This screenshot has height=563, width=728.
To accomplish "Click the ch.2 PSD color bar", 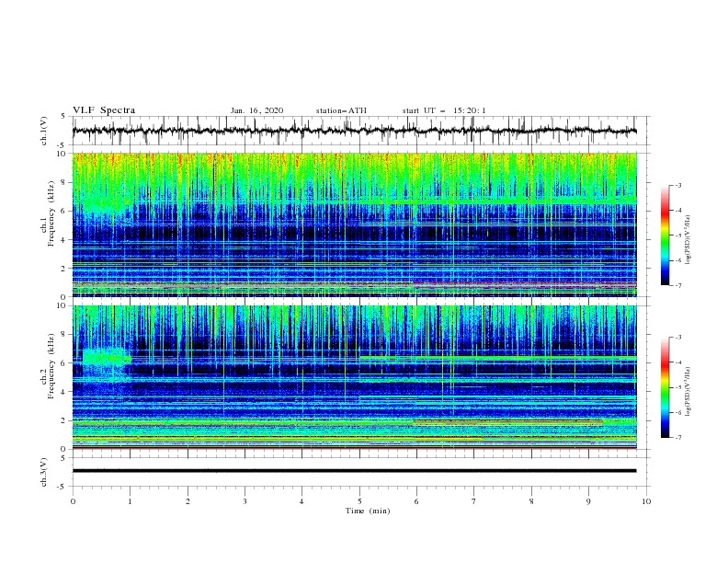I will (x=665, y=387).
